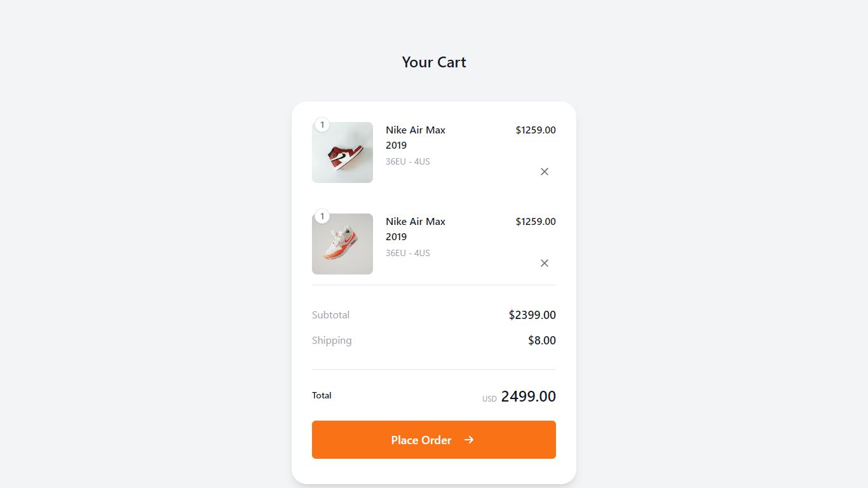Select the USD currency label near the total
This screenshot has height=488, width=868.
[489, 398]
